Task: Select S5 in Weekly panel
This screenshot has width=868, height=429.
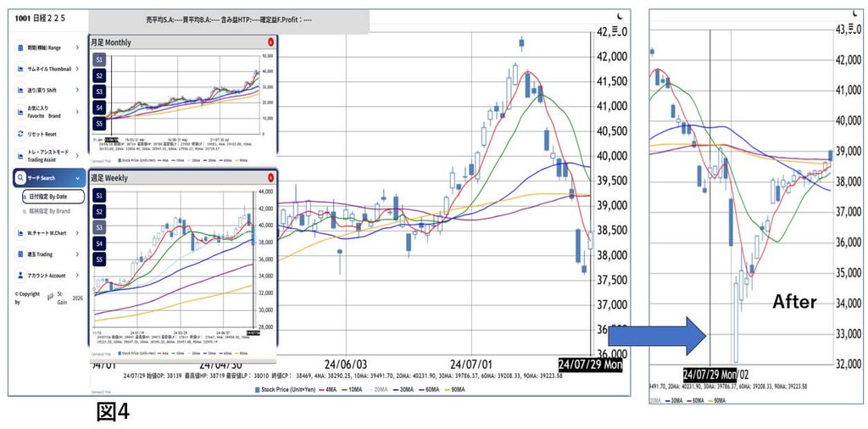Action: coord(99,259)
